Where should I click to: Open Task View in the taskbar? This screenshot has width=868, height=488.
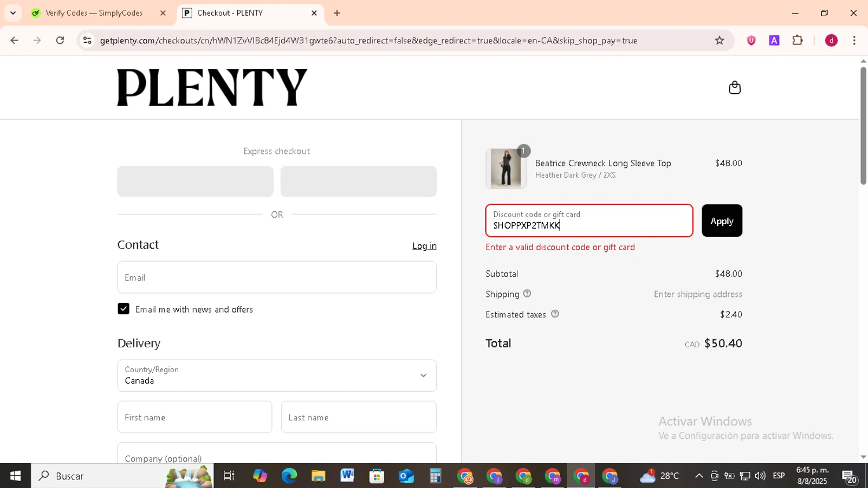(x=229, y=476)
